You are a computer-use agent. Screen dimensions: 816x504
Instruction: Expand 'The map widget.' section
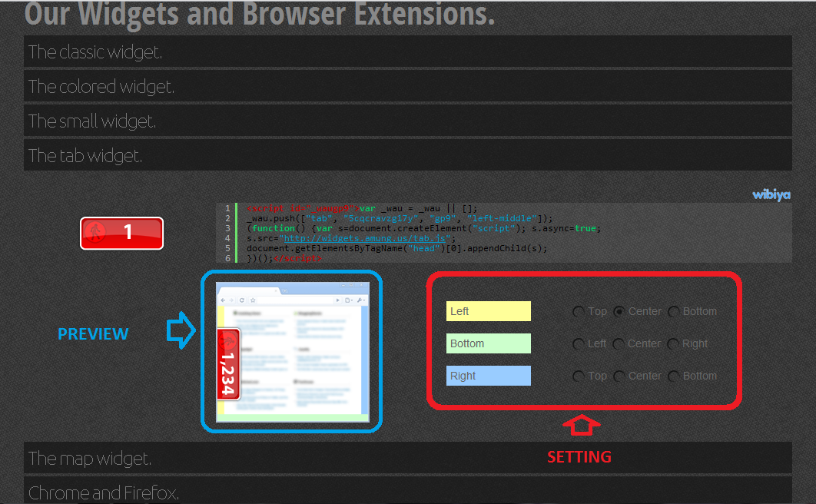tap(407, 458)
